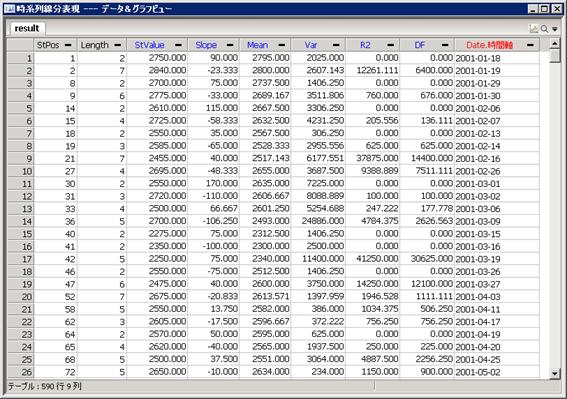The height and width of the screenshot is (399, 567).
Task: Click the minus icon in Slope header
Action: pyautogui.click(x=230, y=45)
